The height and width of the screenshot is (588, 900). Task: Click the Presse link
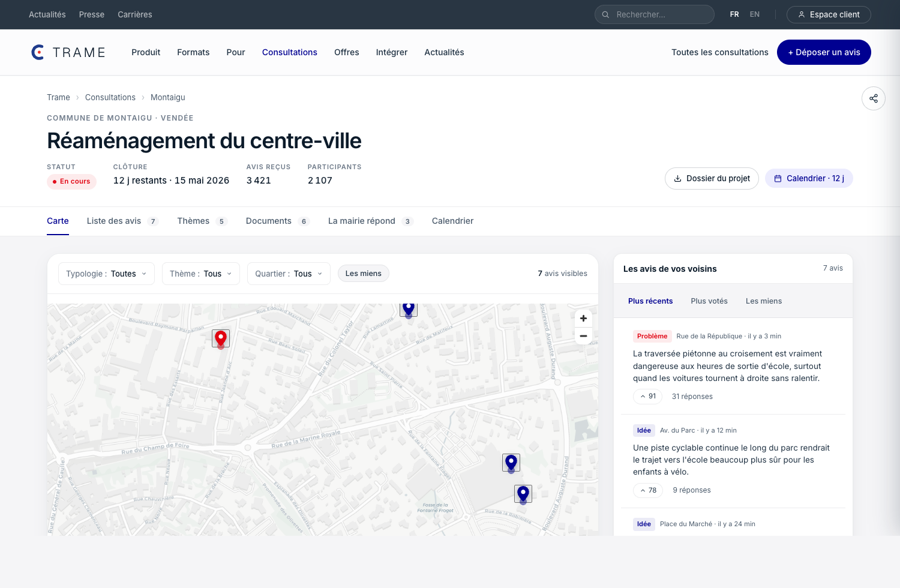(92, 14)
